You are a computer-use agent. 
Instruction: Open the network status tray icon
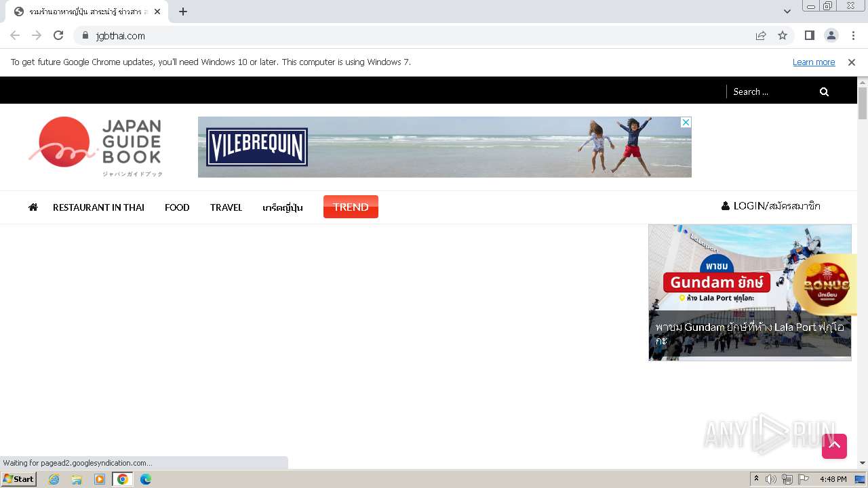[787, 479]
